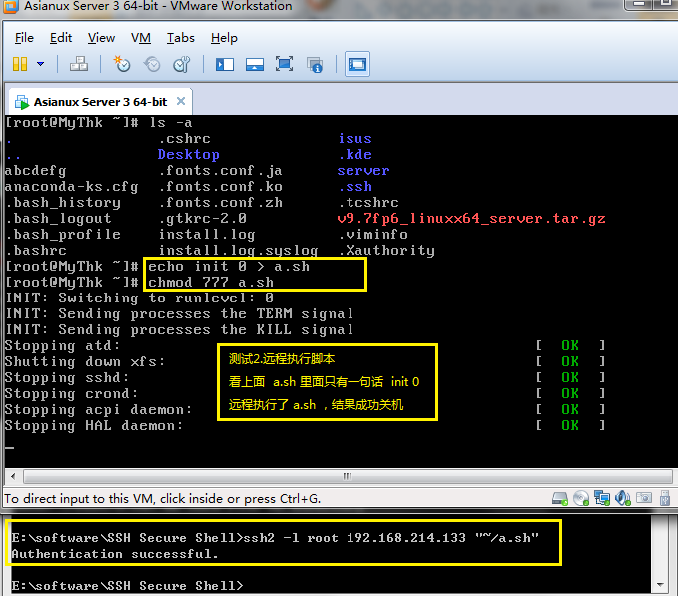Click the horizontal scrollbar thumb under the console
Screen dimensions: 700x596
click(x=348, y=476)
